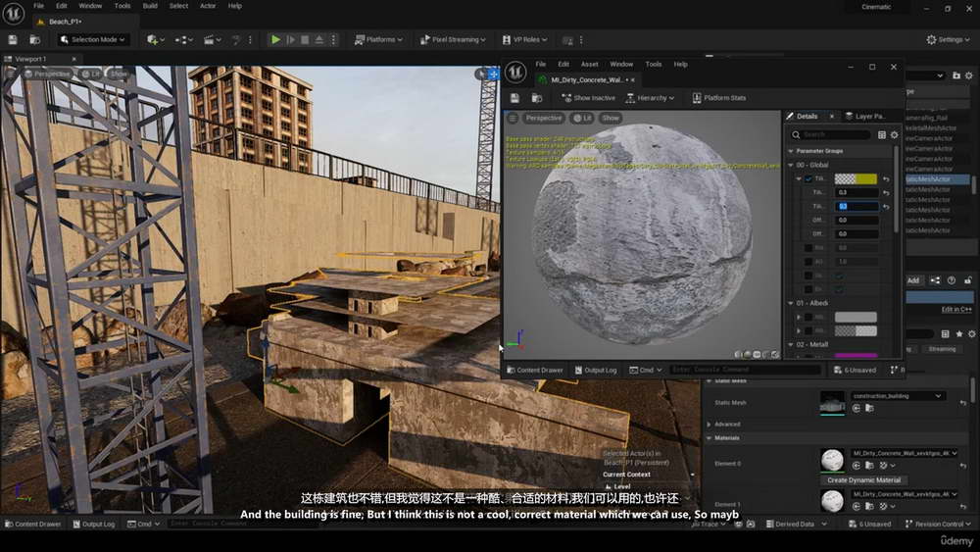Screen dimensions: 980x552
Task: Open details settings gear in material editor
Action: pos(895,134)
